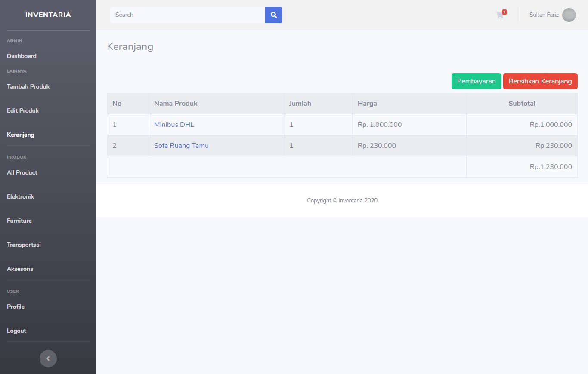The image size is (588, 374).
Task: Select the Furniture category
Action: coord(19,221)
